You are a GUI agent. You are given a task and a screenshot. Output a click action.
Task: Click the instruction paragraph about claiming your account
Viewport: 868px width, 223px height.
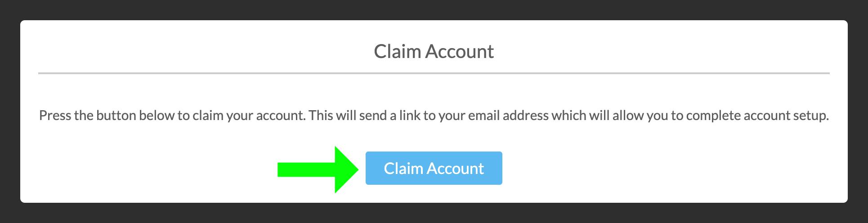[434, 116]
